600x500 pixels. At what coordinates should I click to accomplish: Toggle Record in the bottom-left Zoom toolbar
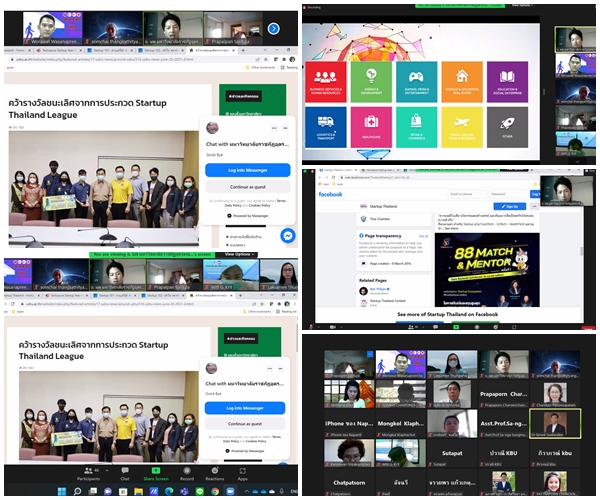pos(187,474)
